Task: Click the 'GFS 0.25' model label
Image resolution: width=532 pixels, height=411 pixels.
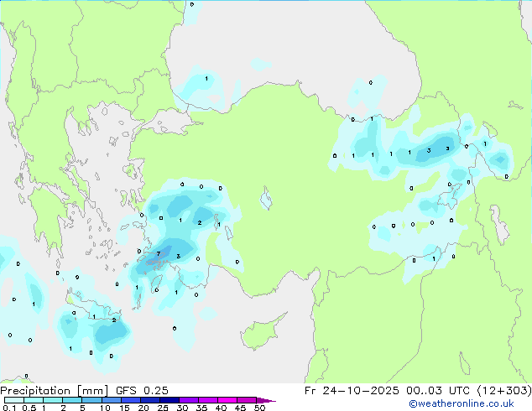Action: pyautogui.click(x=142, y=391)
